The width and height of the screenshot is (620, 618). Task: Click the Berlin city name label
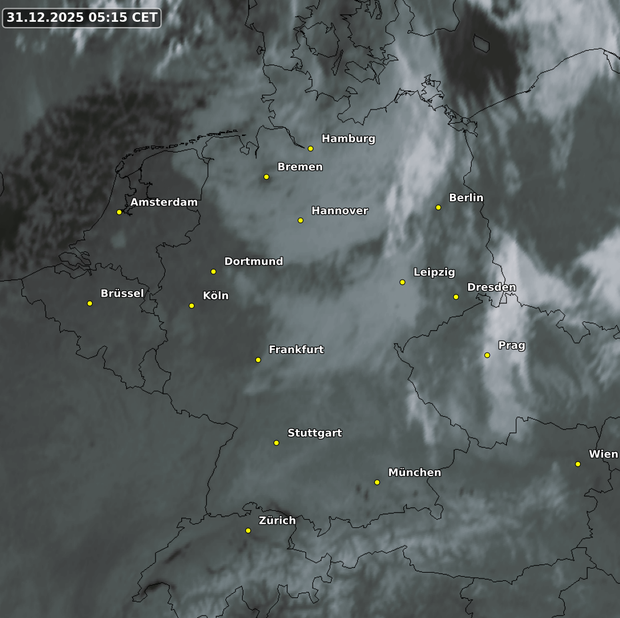tap(466, 198)
